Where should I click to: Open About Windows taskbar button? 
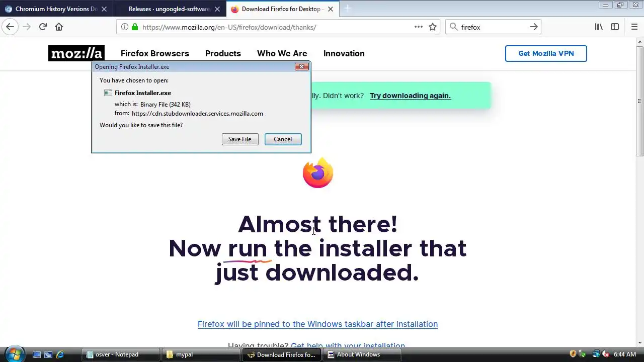[362, 354]
